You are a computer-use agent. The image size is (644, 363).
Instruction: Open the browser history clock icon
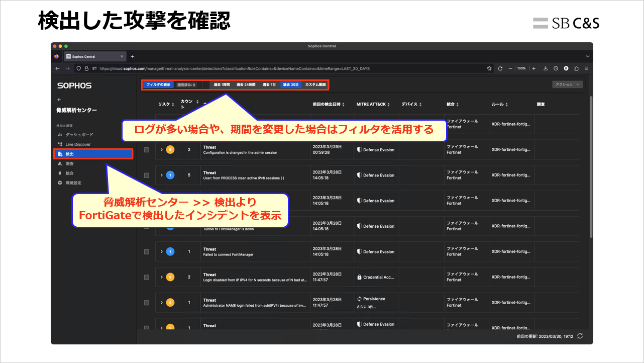pos(556,68)
